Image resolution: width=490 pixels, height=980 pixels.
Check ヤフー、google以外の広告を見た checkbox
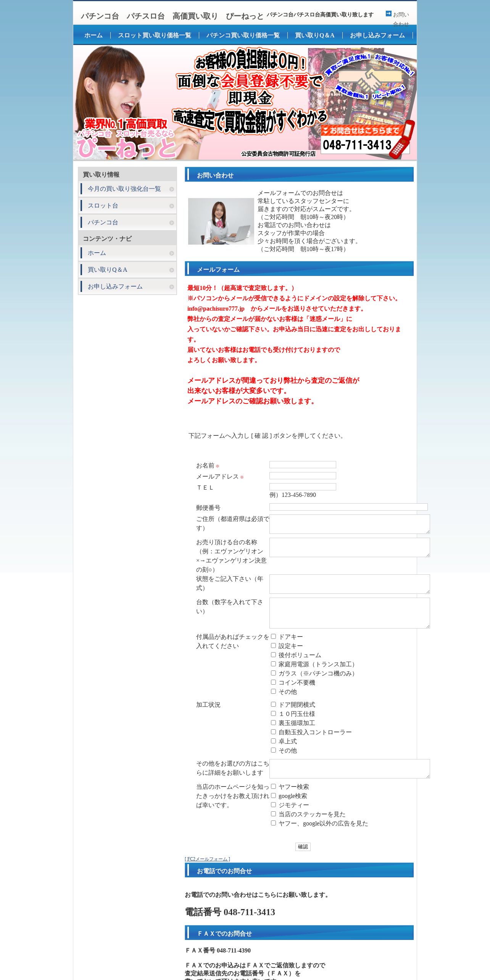point(273,823)
